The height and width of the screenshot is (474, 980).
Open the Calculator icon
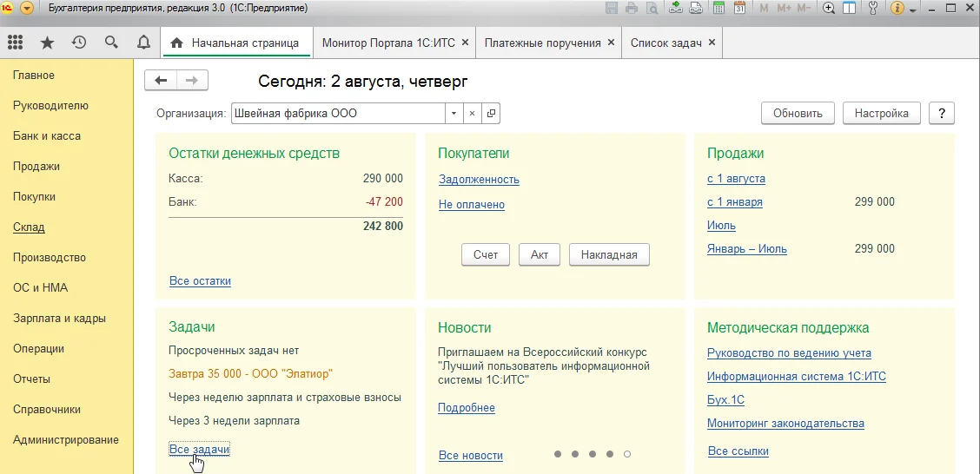pyautogui.click(x=718, y=8)
